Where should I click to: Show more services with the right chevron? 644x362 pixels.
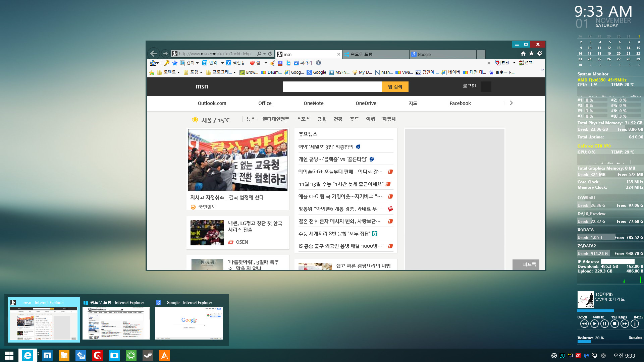(511, 103)
